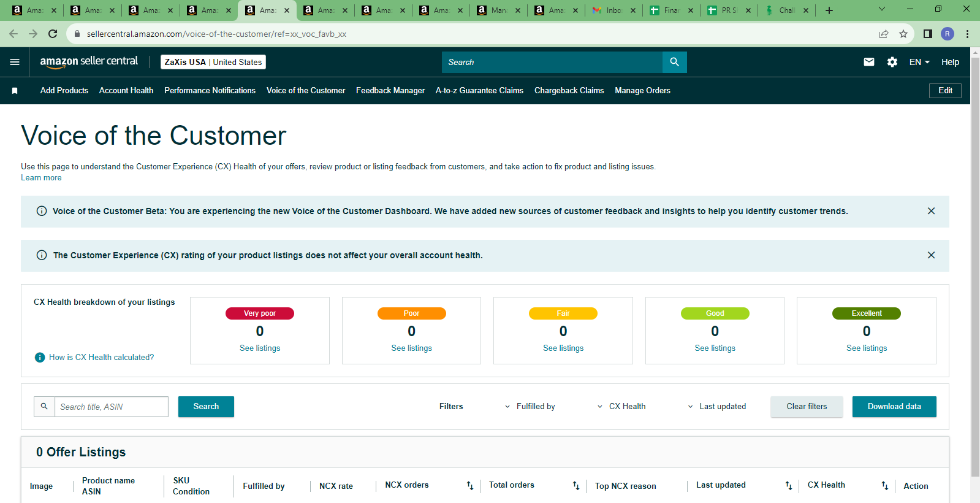Open the EN language dropdown
The height and width of the screenshot is (503, 980).
coord(919,62)
